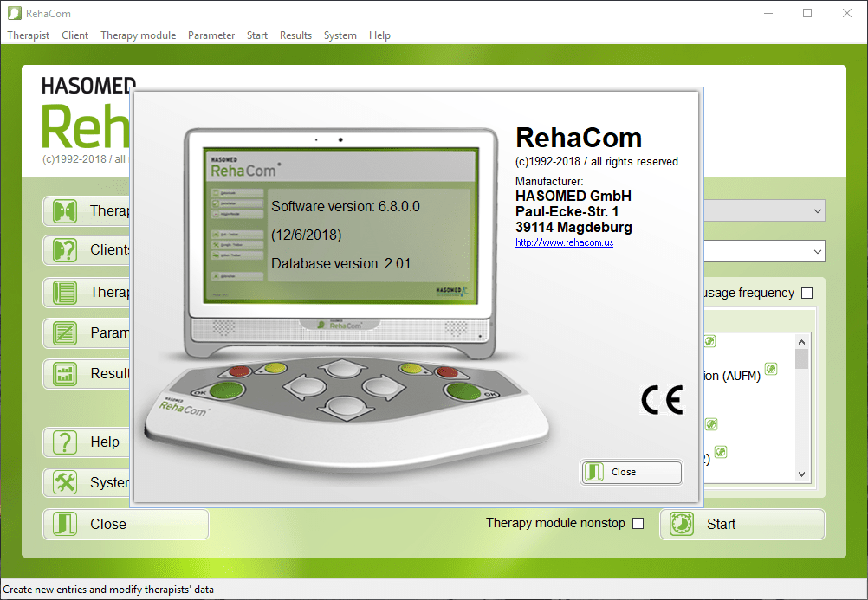Click the main window's Close button at bottom-left
Screen dimensions: 868x600
click(126, 524)
